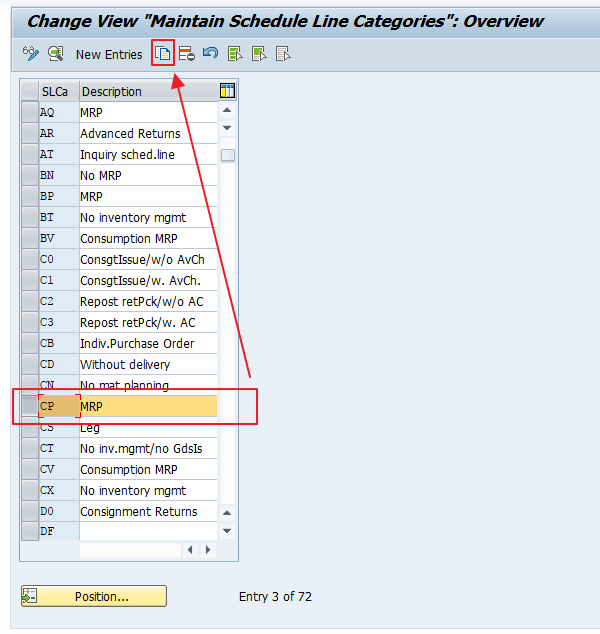Image resolution: width=600 pixels, height=634 pixels.
Task: Open table column configuration icon
Action: (227, 91)
